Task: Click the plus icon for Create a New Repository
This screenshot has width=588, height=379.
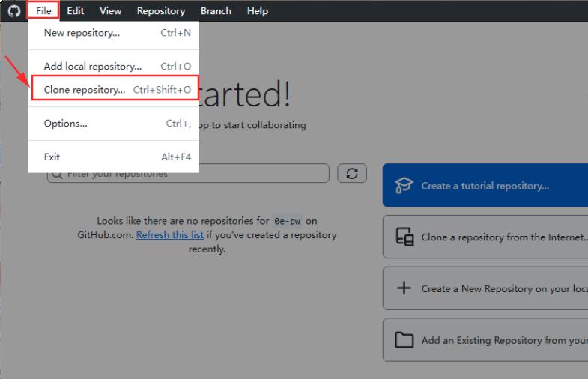Action: tap(404, 288)
